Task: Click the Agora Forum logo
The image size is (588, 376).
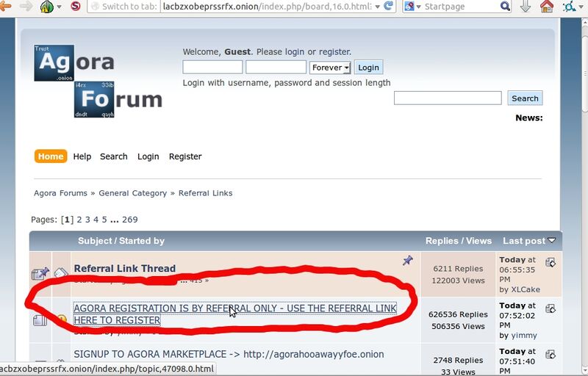Action: 98,82
